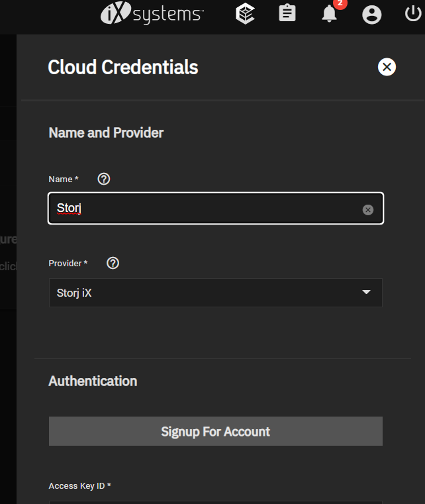Show help for the Name field
425x504 pixels.
tap(104, 179)
